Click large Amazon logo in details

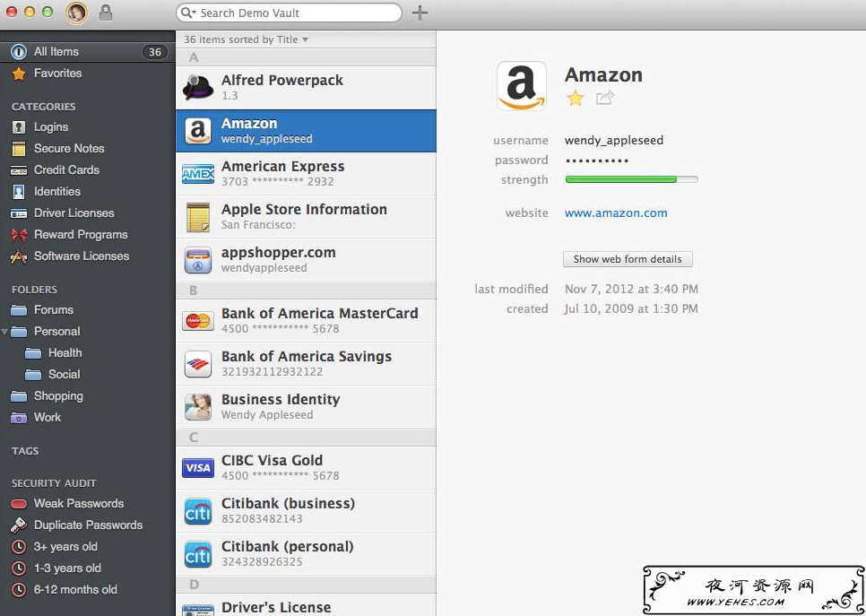[x=522, y=86]
